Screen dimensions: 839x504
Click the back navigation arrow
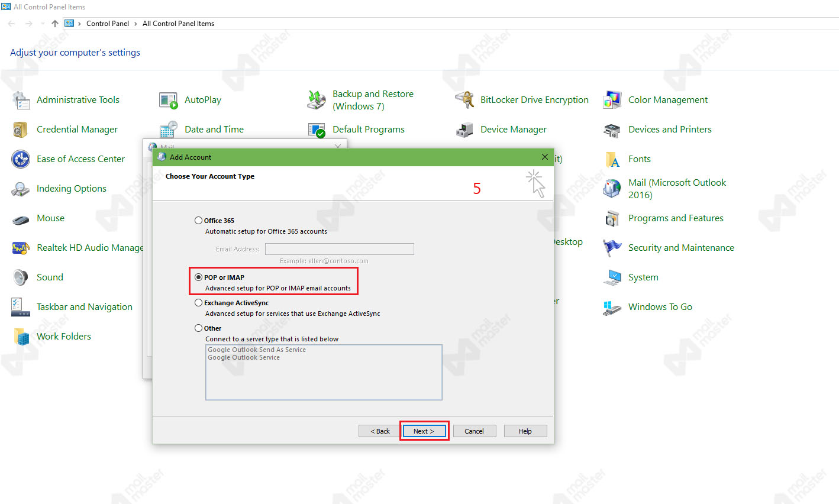[x=12, y=24]
